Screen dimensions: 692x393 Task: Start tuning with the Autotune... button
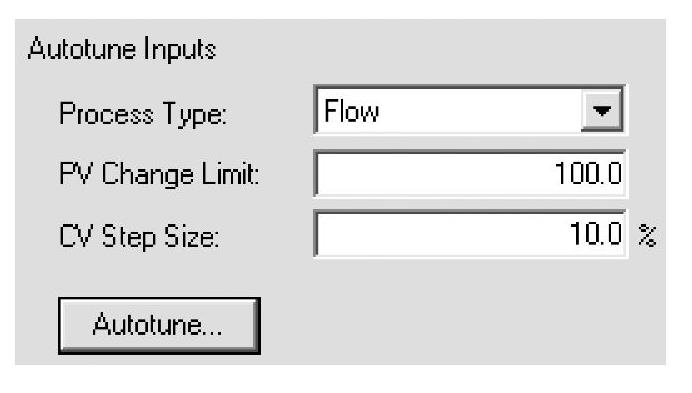coord(159,325)
